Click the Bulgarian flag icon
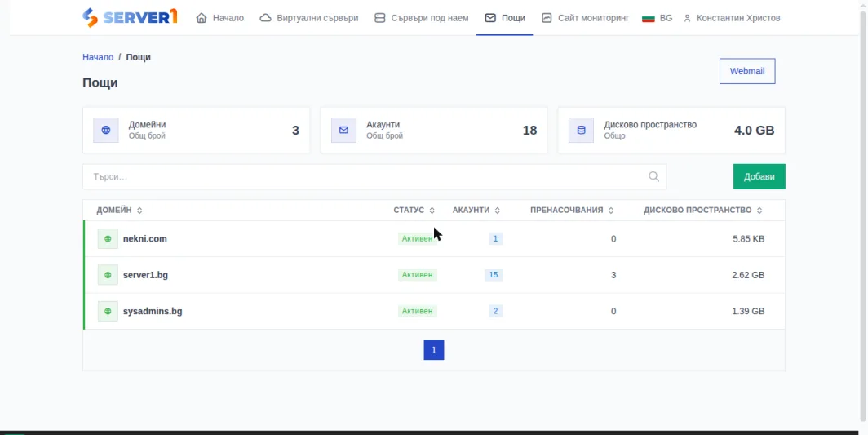Image resolution: width=868 pixels, height=435 pixels. coord(649,18)
